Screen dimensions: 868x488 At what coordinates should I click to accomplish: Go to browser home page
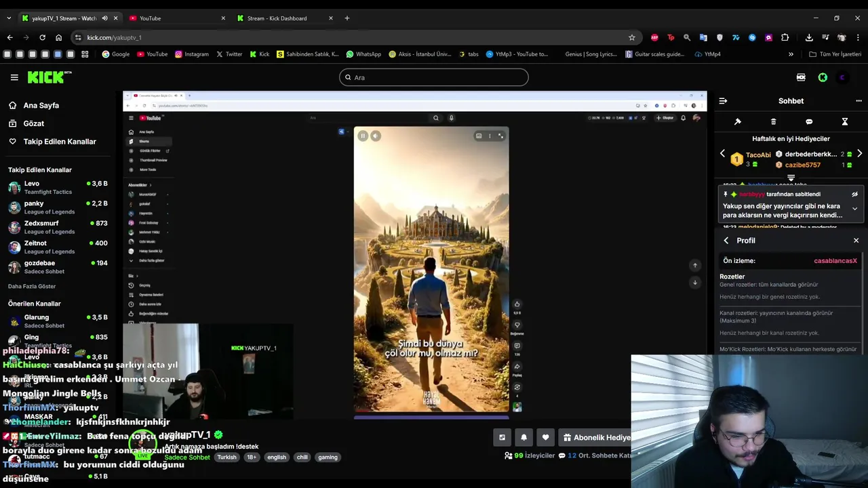58,37
